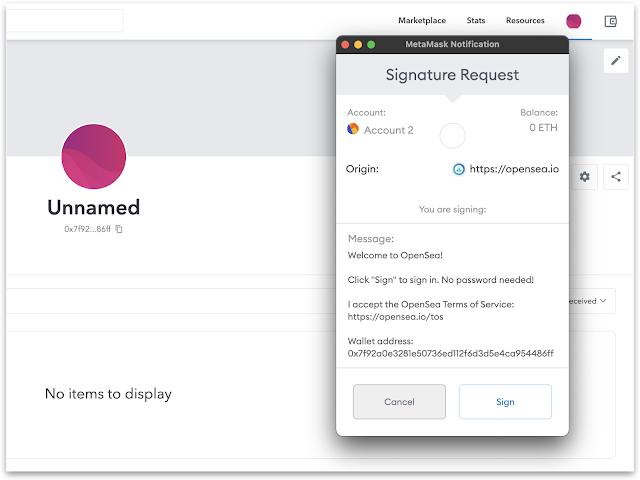Click the Unnamed profile title
640x480 pixels.
click(94, 207)
